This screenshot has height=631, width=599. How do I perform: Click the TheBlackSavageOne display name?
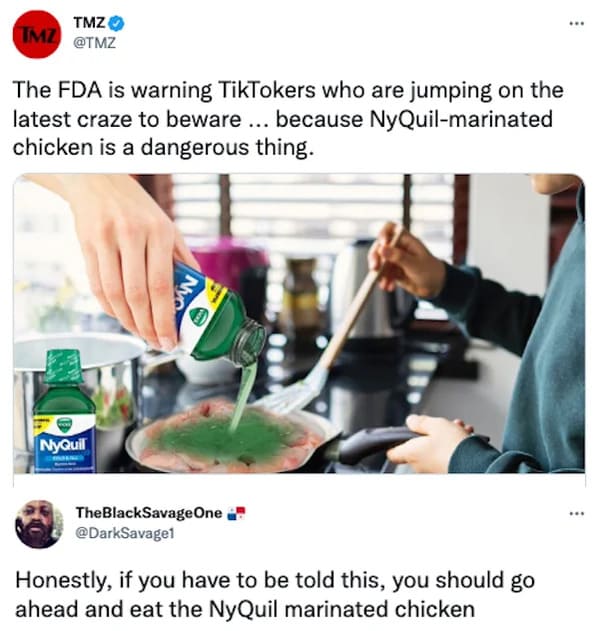tap(149, 513)
